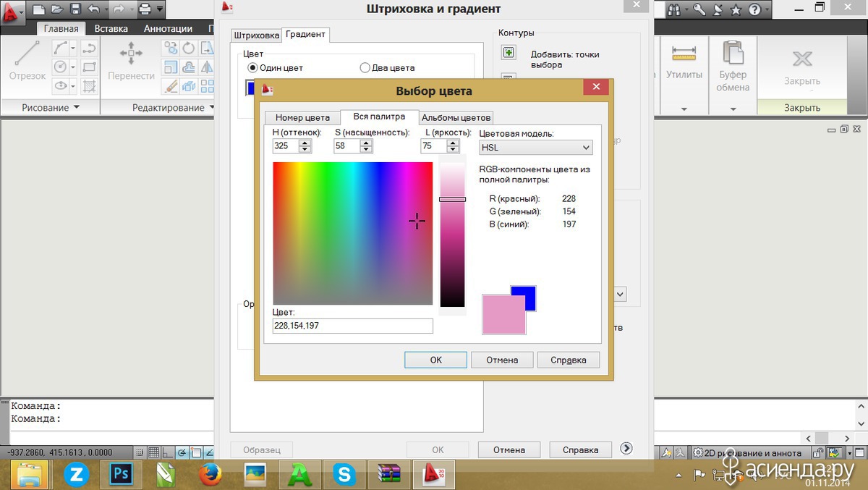Click the Redo arrow icon
The height and width of the screenshot is (490, 868).
pyautogui.click(x=119, y=9)
